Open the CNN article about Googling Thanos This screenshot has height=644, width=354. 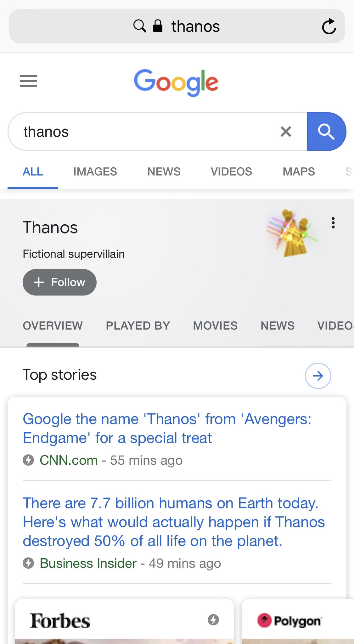tap(167, 428)
